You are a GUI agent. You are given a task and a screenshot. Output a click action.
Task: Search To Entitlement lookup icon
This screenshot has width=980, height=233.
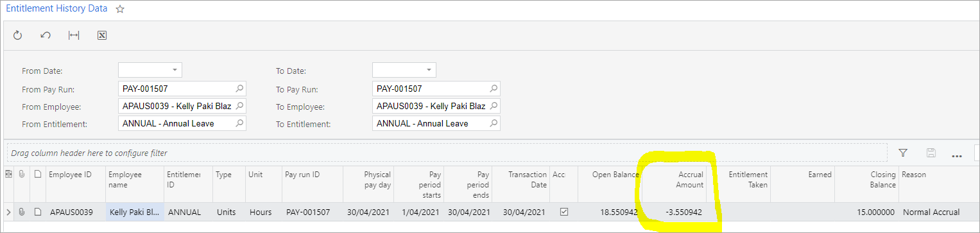[x=494, y=123]
